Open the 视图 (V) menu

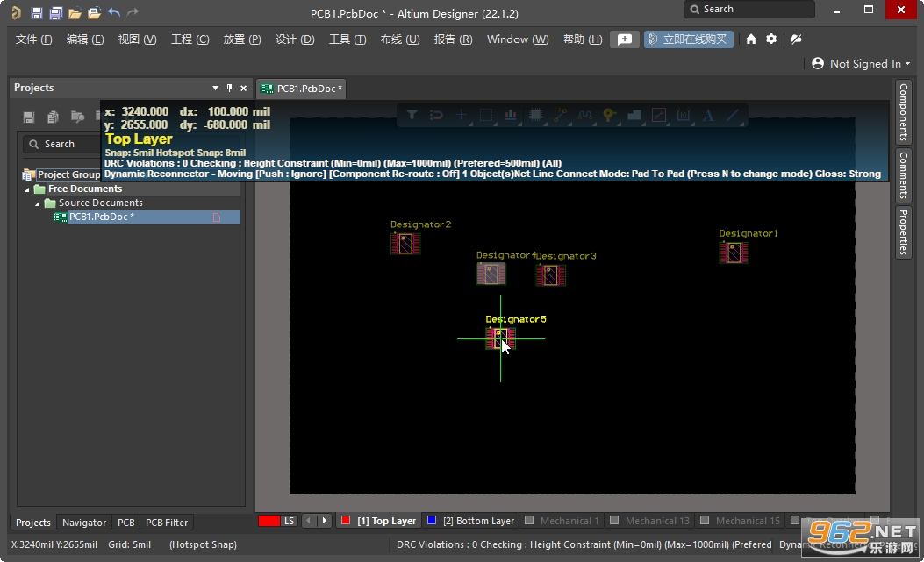tap(137, 39)
